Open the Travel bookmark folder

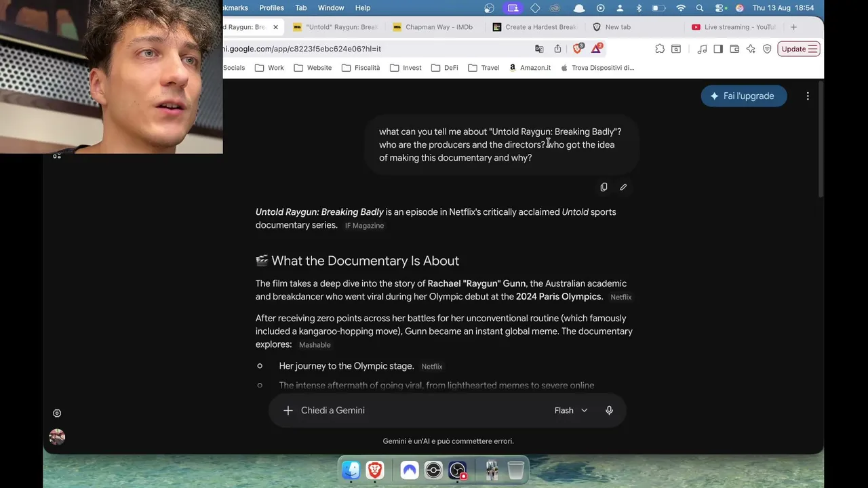pyautogui.click(x=484, y=68)
